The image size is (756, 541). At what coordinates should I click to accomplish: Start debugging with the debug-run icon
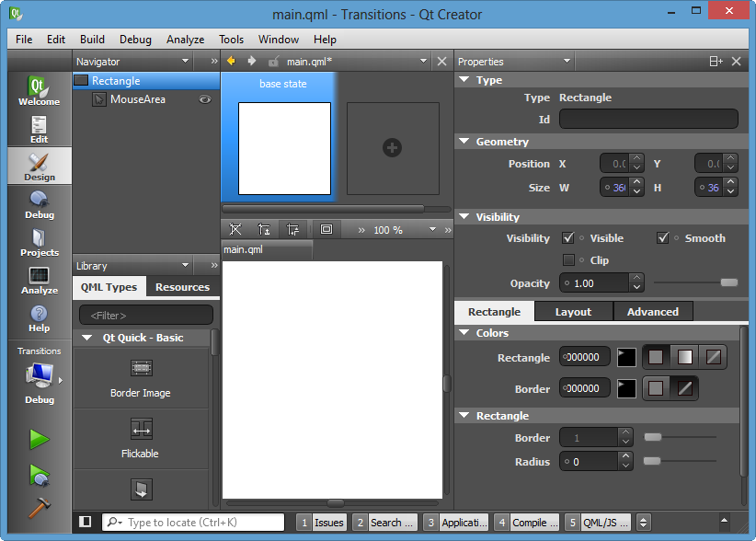coord(39,475)
